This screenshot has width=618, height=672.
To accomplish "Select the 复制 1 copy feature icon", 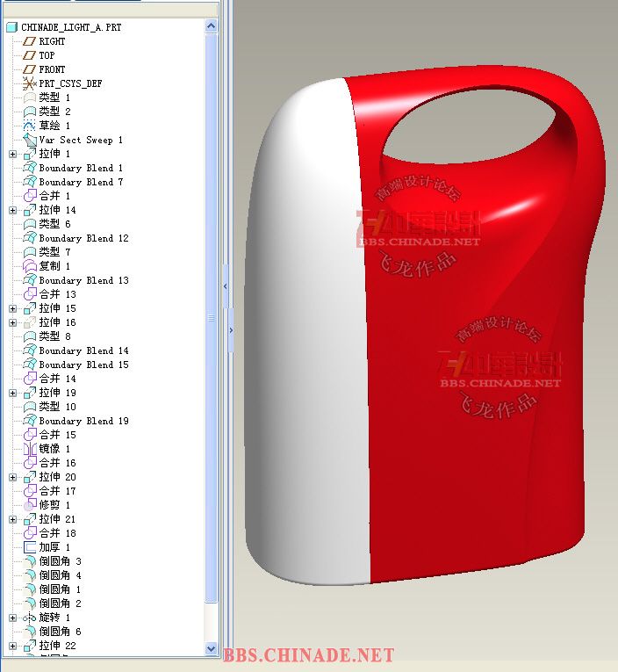I will click(30, 266).
